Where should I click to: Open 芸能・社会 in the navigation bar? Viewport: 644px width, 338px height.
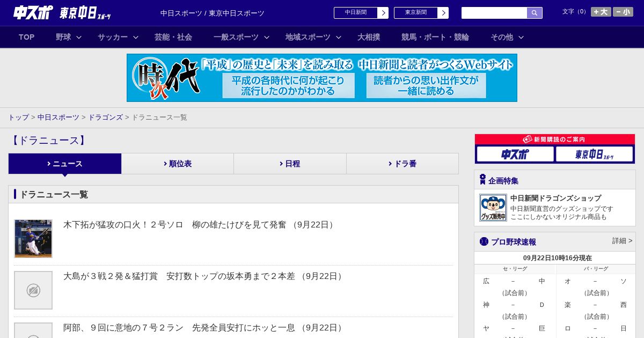click(x=173, y=37)
